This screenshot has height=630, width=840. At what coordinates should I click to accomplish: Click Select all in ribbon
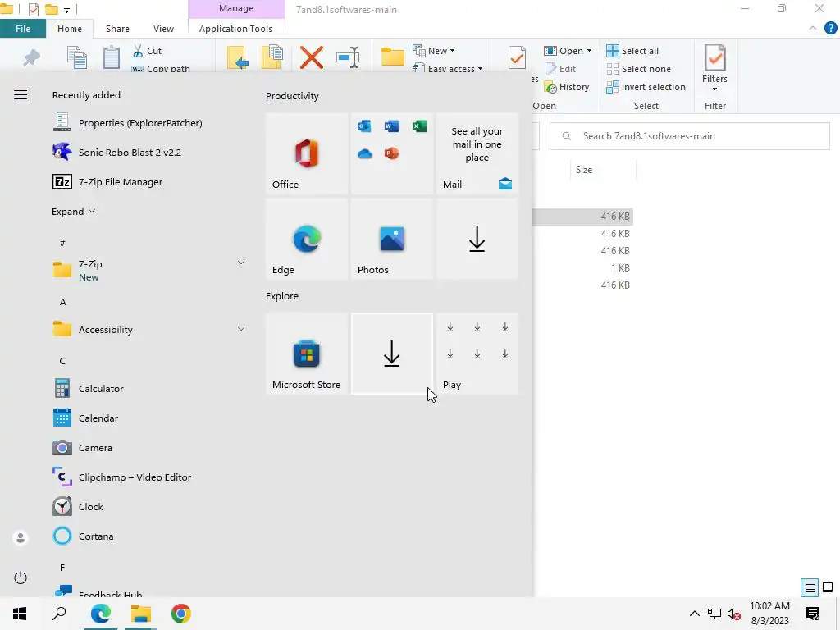click(632, 51)
